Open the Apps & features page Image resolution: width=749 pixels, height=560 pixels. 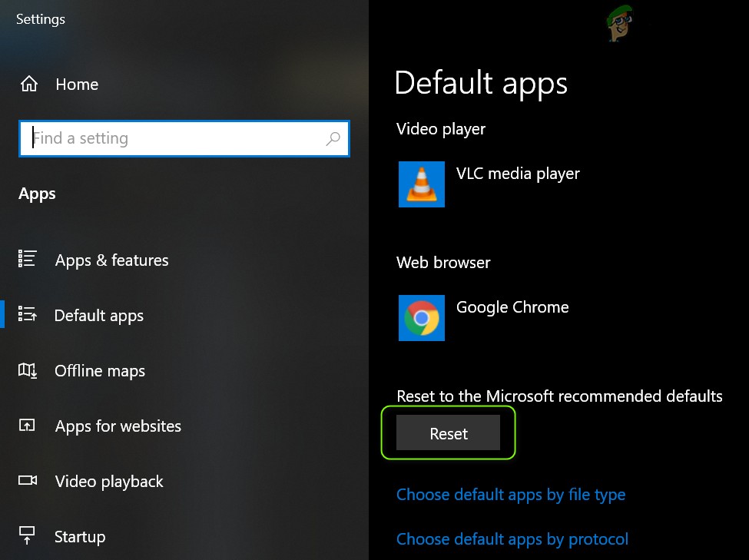coord(111,260)
